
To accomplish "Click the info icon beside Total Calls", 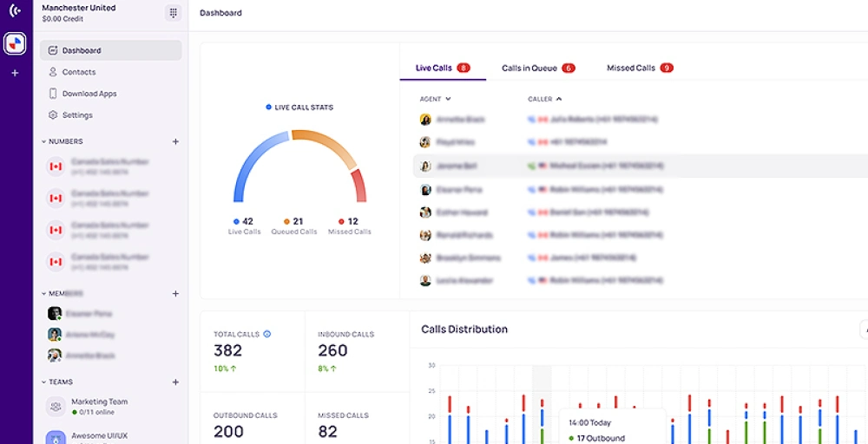I will point(266,334).
